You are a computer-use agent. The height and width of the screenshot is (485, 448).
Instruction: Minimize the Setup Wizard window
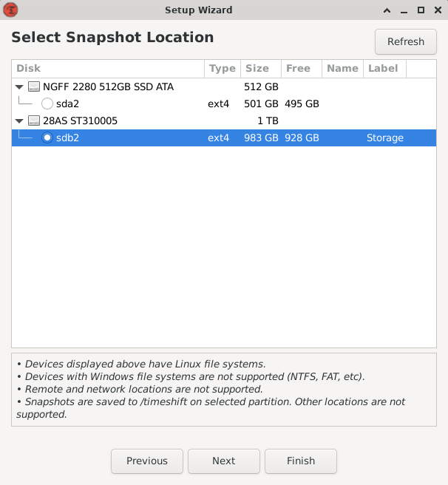[x=404, y=10]
